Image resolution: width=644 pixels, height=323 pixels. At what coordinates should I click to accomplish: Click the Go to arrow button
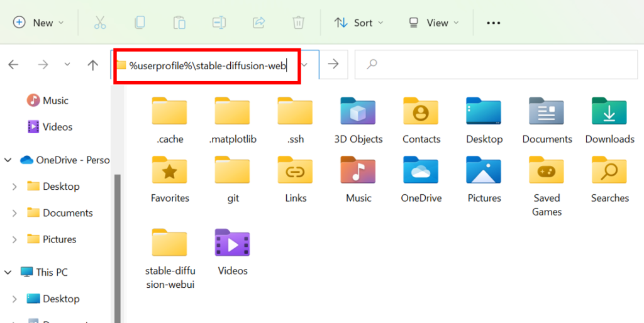334,64
